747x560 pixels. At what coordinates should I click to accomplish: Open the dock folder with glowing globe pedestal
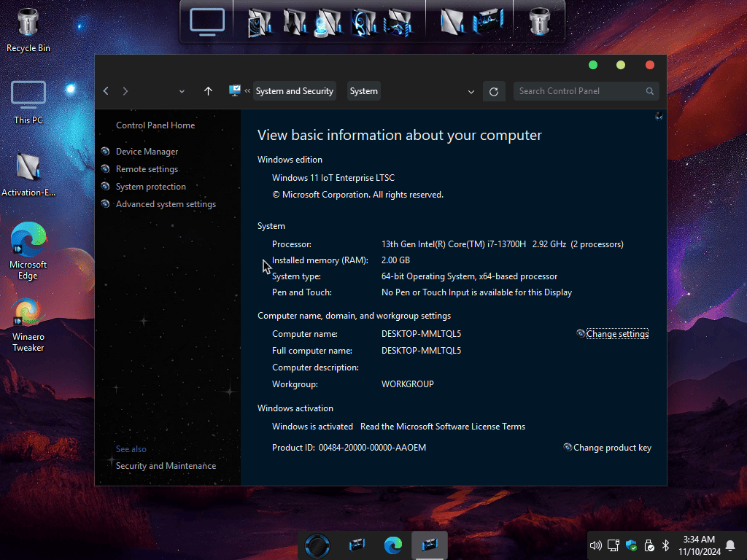point(328,23)
